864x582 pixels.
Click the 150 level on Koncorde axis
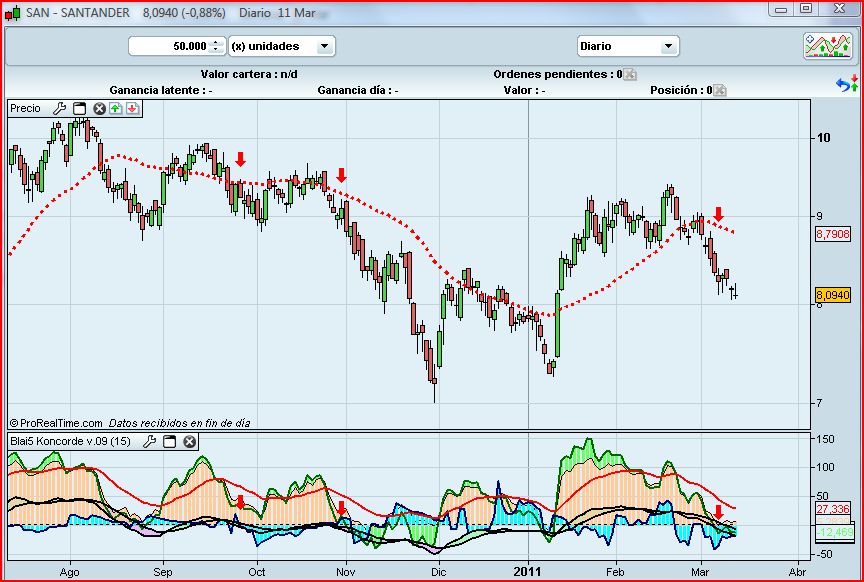click(x=825, y=439)
